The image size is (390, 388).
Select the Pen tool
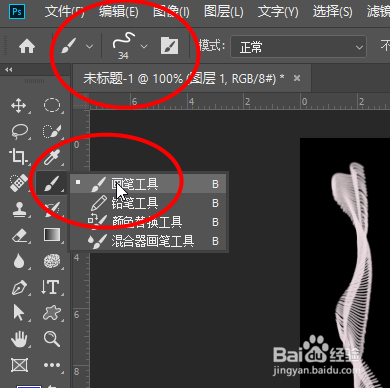(19, 287)
